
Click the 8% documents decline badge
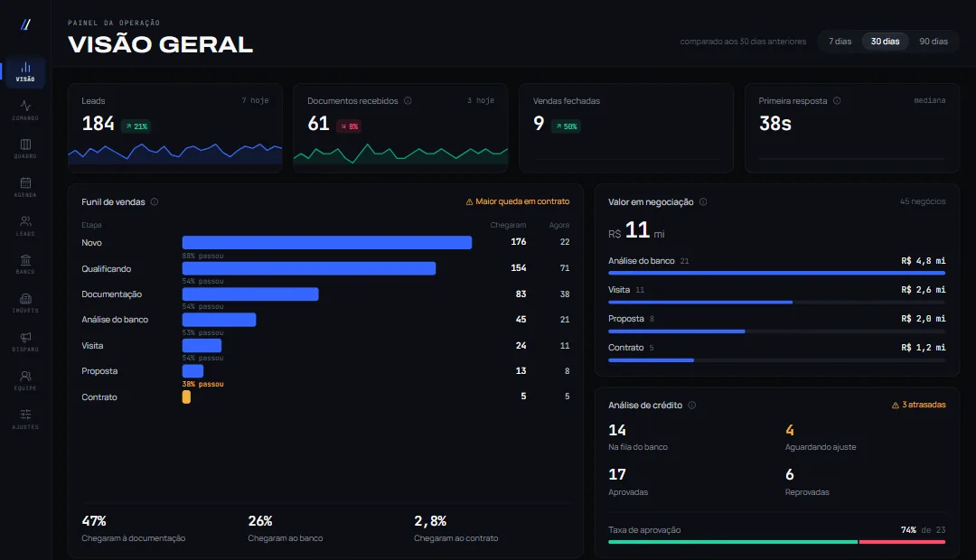click(349, 126)
